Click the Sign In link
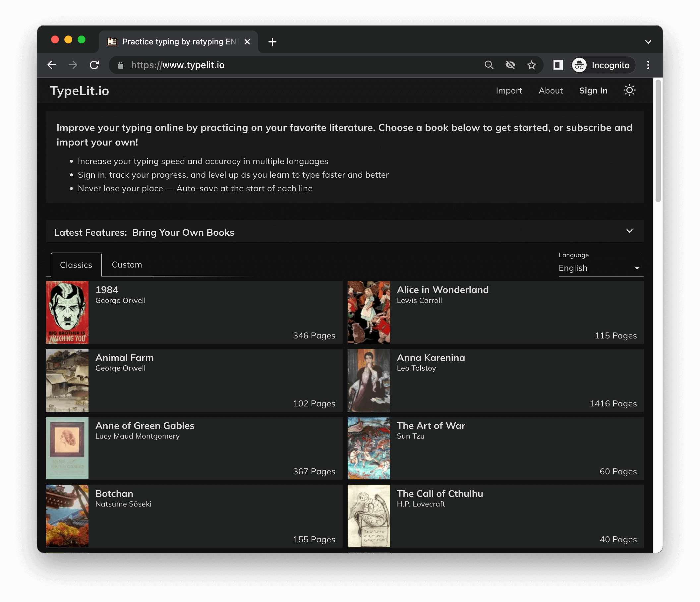The height and width of the screenshot is (602, 700). click(x=593, y=90)
